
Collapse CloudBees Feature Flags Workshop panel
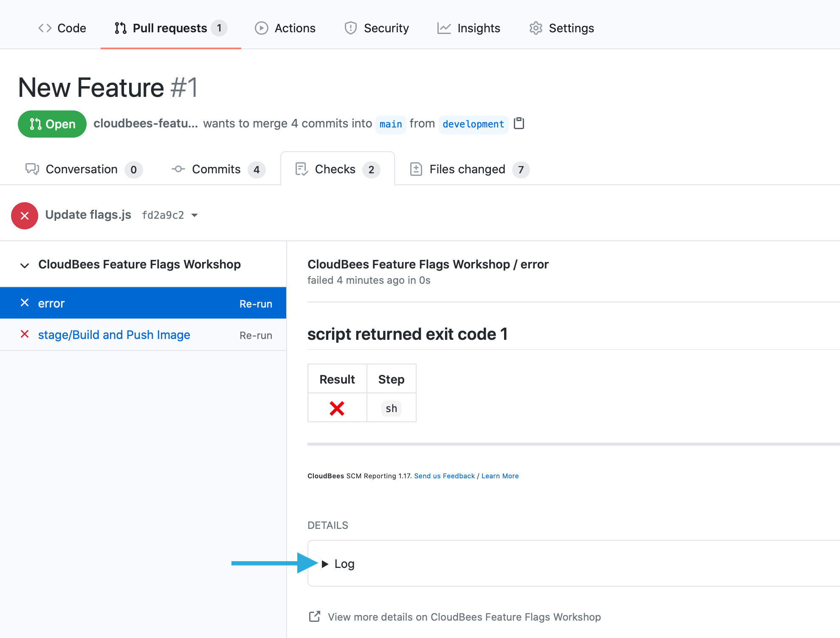25,264
